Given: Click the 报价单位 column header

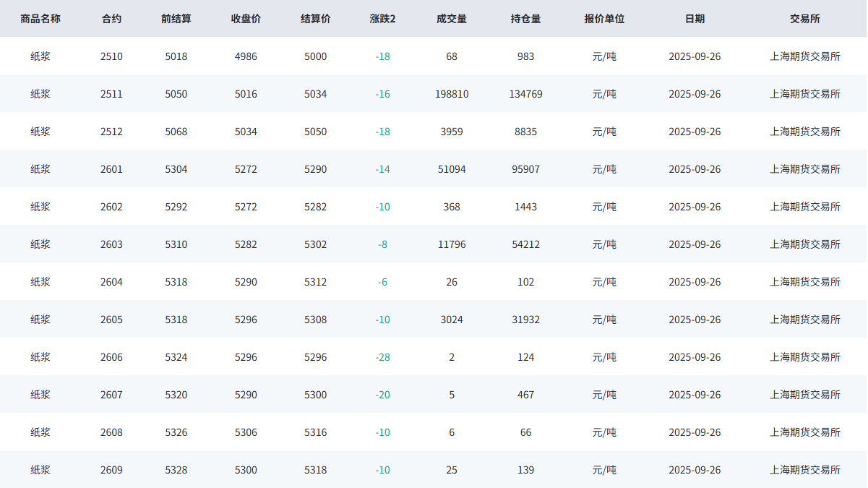Looking at the screenshot, I should click(604, 19).
